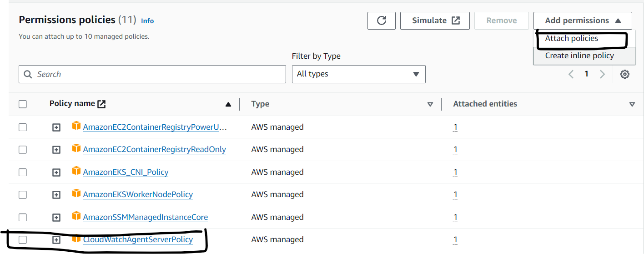
Task: Tick the select-all checkbox in the header
Action: pos(23,104)
